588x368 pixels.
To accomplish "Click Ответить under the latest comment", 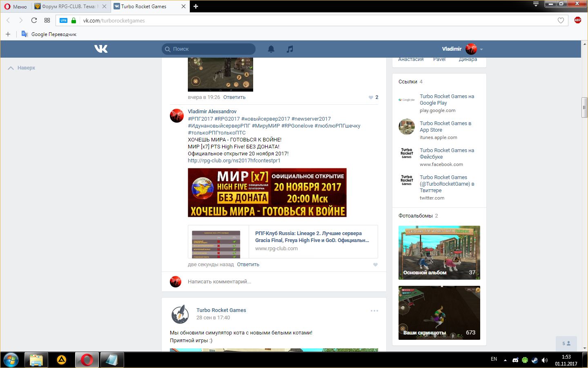I will [248, 265].
